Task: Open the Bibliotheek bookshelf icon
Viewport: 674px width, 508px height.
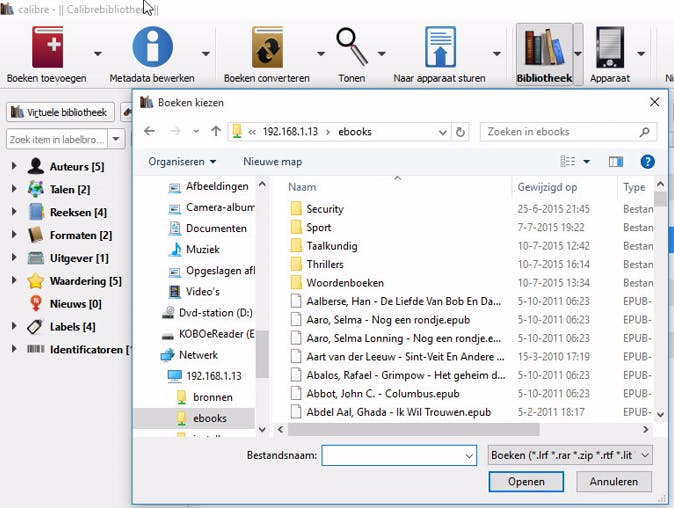Action: (x=544, y=47)
